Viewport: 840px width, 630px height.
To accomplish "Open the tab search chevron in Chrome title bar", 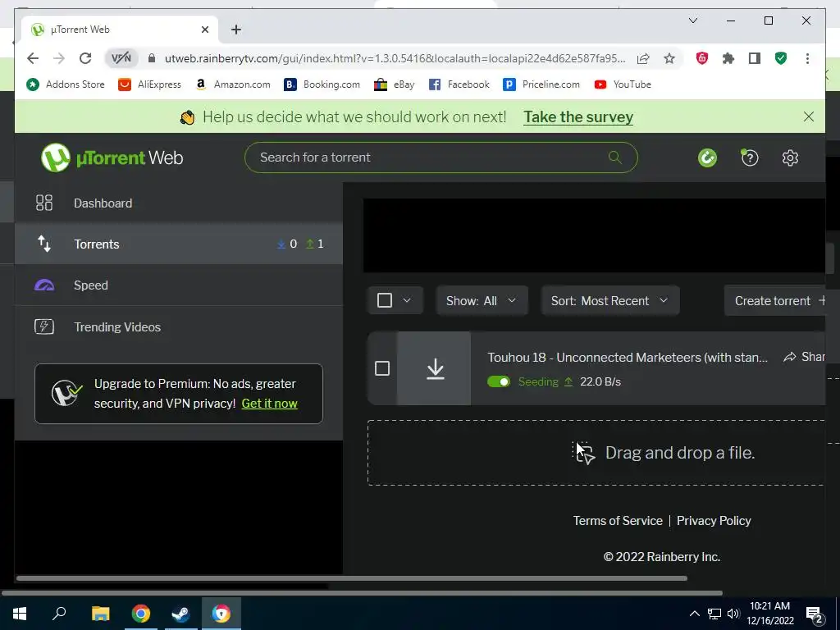I will [692, 21].
